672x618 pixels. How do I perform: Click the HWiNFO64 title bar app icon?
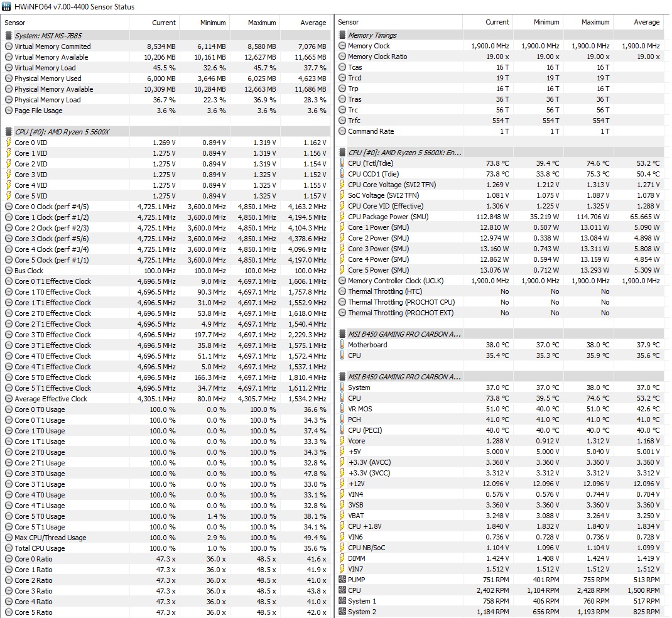6,6
